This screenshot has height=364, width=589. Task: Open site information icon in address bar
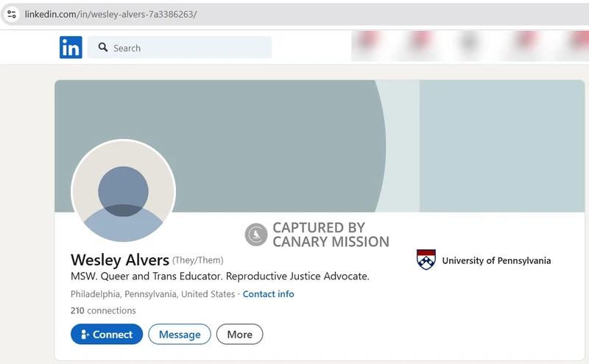click(12, 14)
